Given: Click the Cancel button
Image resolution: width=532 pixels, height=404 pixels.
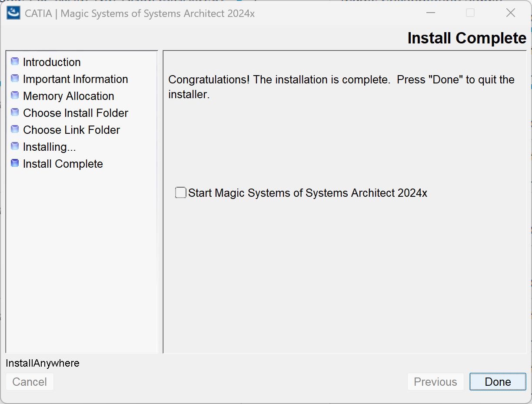Looking at the screenshot, I should pos(30,382).
